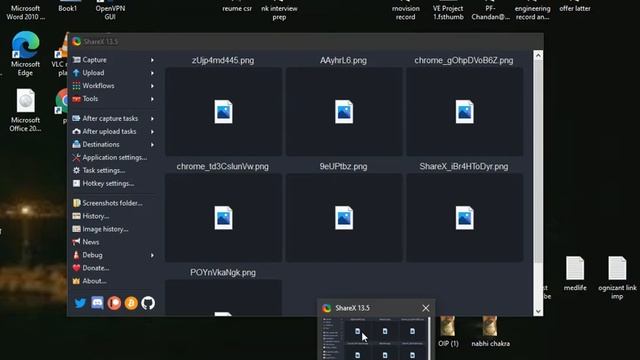Screen dimensions: 640x360
Task: Expand the Destinations submenu arrow
Action: point(152,145)
